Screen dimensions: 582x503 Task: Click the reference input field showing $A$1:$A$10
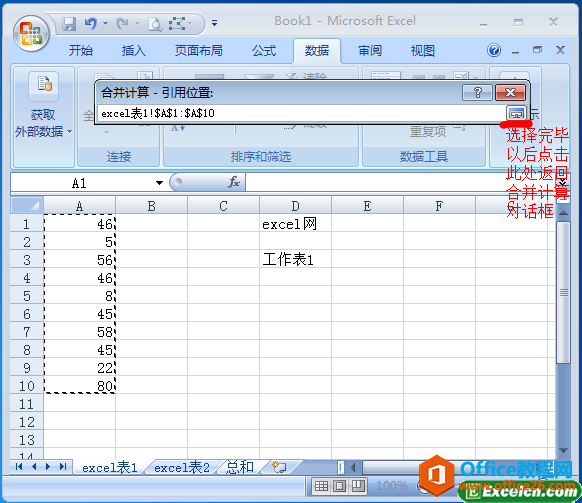[301, 113]
